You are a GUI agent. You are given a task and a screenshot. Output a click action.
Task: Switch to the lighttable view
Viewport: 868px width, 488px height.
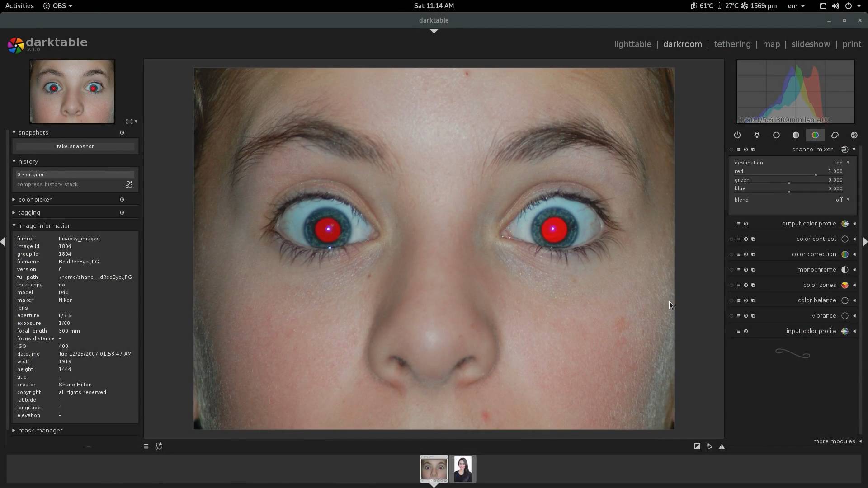click(x=632, y=44)
